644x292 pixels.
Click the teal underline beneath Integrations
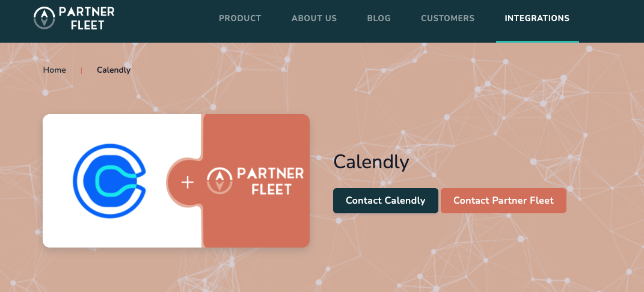537,41
